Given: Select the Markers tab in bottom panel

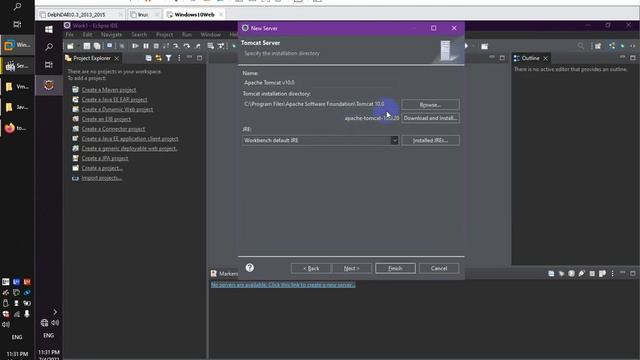Looking at the screenshot, I should point(224,273).
